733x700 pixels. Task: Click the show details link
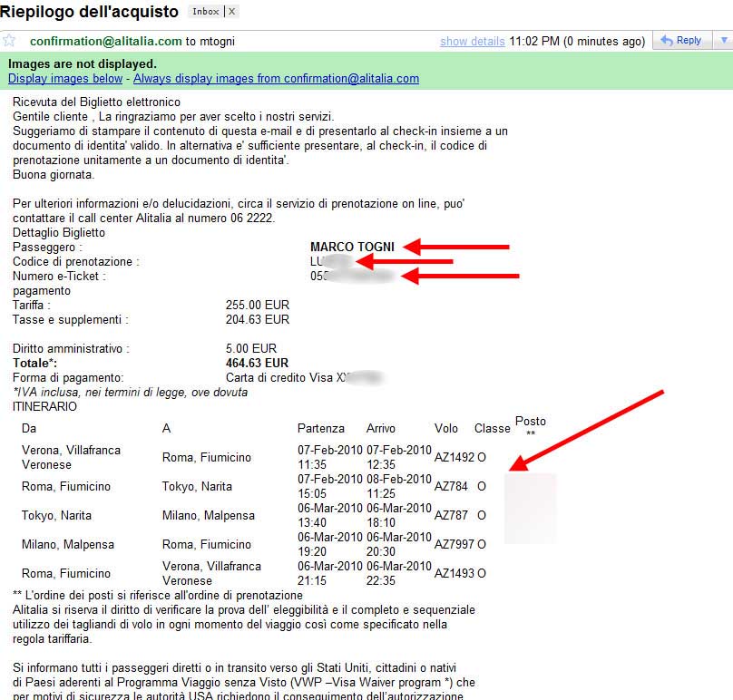[472, 42]
